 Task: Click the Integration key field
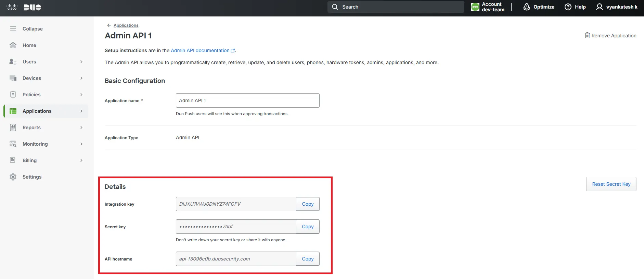236,204
